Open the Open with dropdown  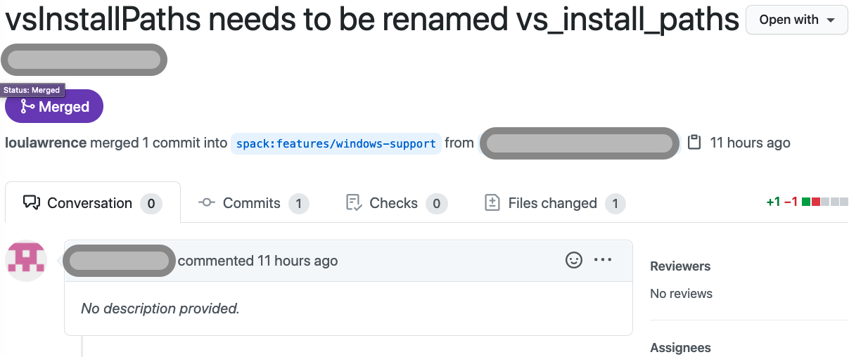point(796,20)
